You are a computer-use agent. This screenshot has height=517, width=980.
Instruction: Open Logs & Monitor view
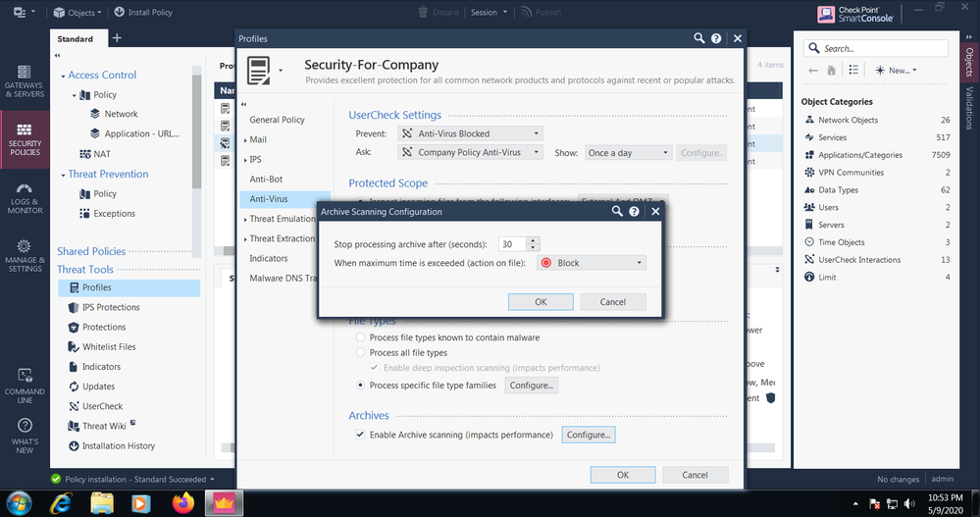25,197
